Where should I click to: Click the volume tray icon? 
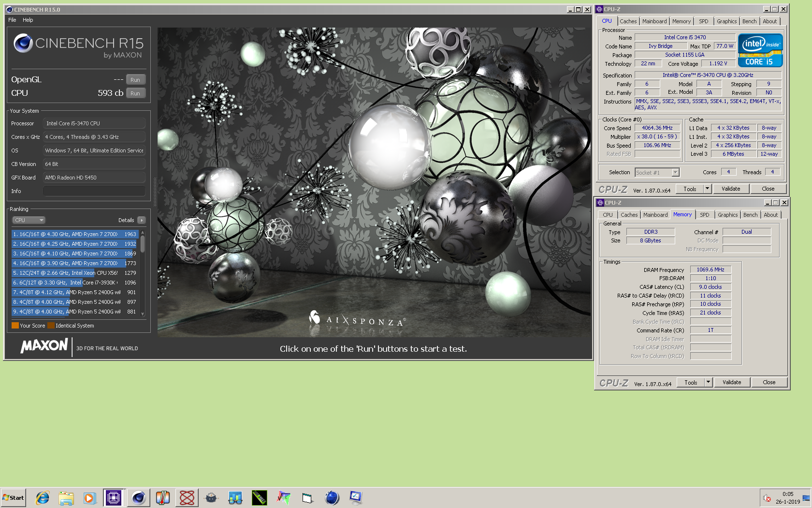pos(767,498)
